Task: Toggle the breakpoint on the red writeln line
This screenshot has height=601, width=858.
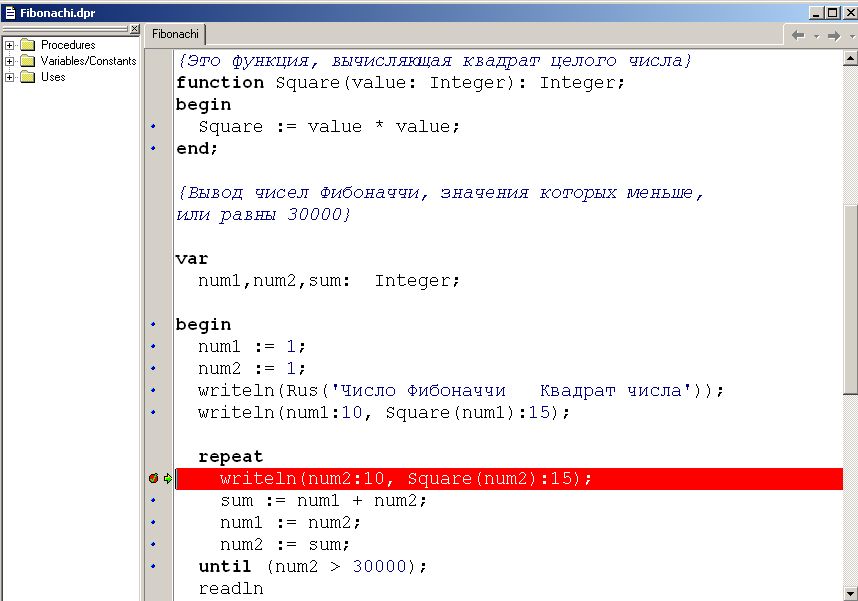Action: click(x=153, y=478)
